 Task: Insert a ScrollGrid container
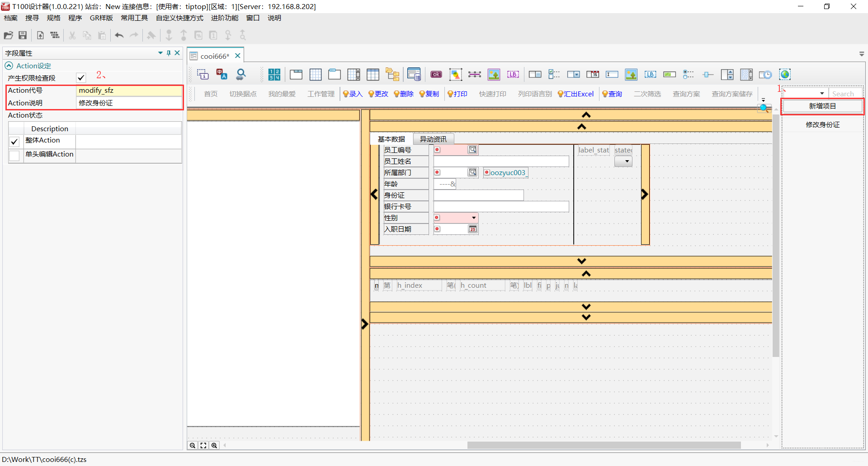point(354,74)
